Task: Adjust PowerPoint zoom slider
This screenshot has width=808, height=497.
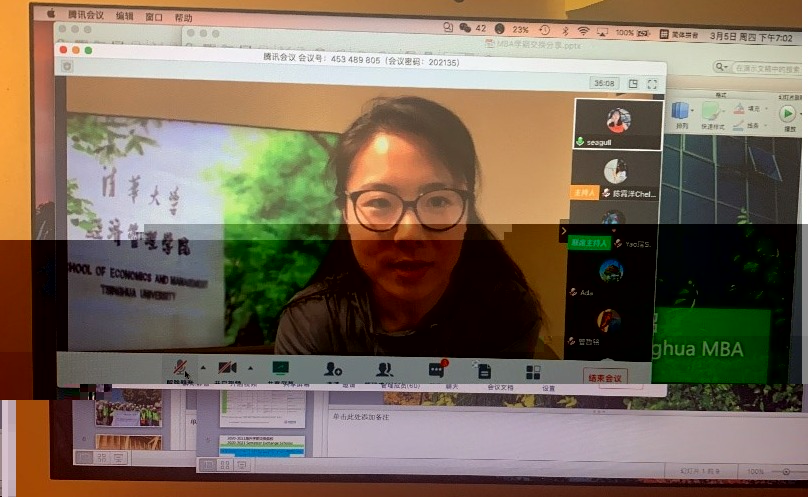Action: tap(787, 472)
